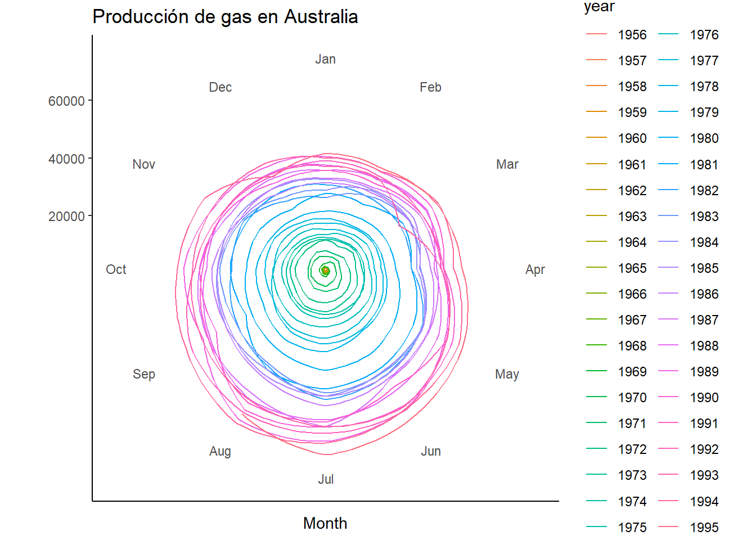
Task: Click the 'Oct' month label
Action: [x=116, y=269]
